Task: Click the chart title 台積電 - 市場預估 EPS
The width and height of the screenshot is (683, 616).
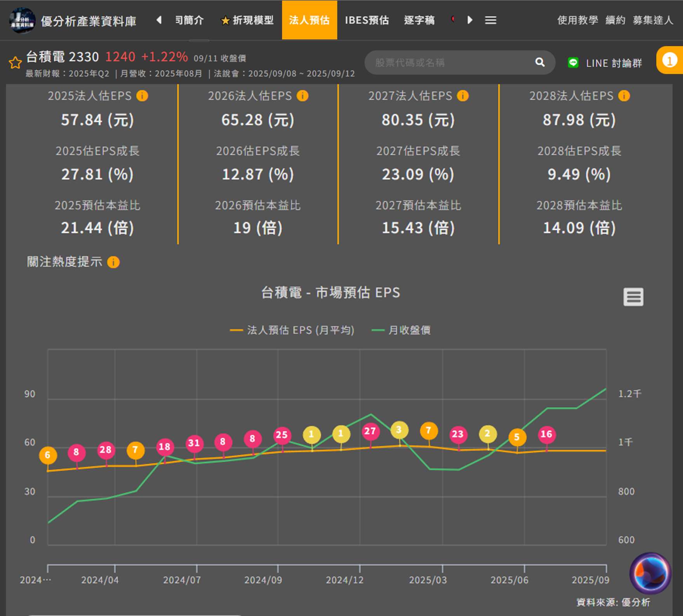Action: (330, 293)
